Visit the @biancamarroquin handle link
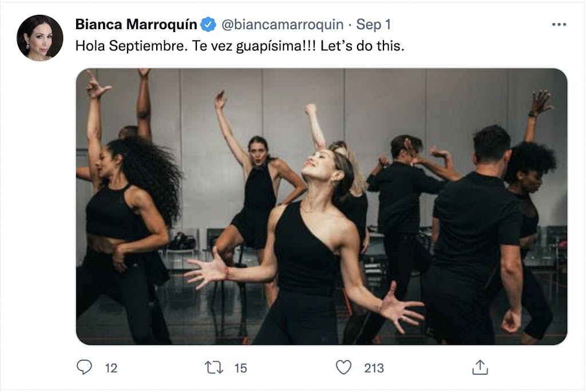Image resolution: width=586 pixels, height=392 pixels. pyautogui.click(x=282, y=25)
